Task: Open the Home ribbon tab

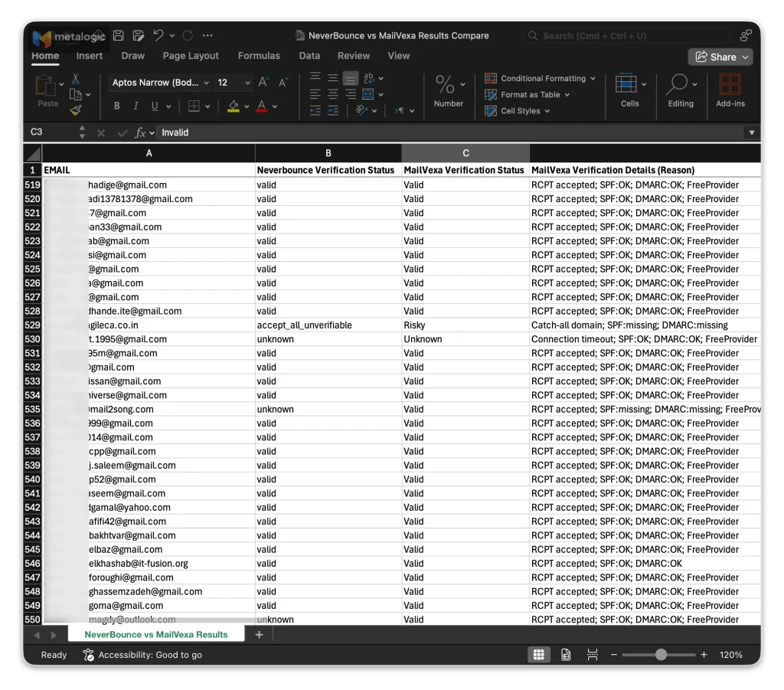Action: [x=45, y=56]
